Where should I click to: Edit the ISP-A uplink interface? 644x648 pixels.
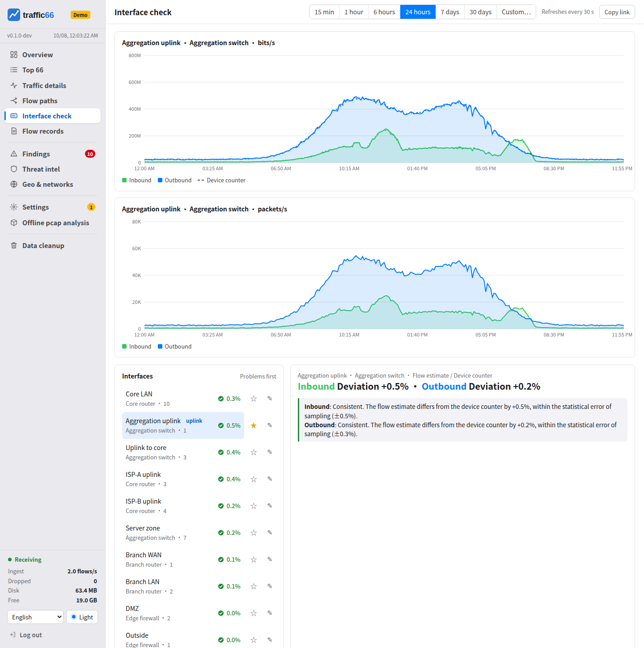[270, 479]
